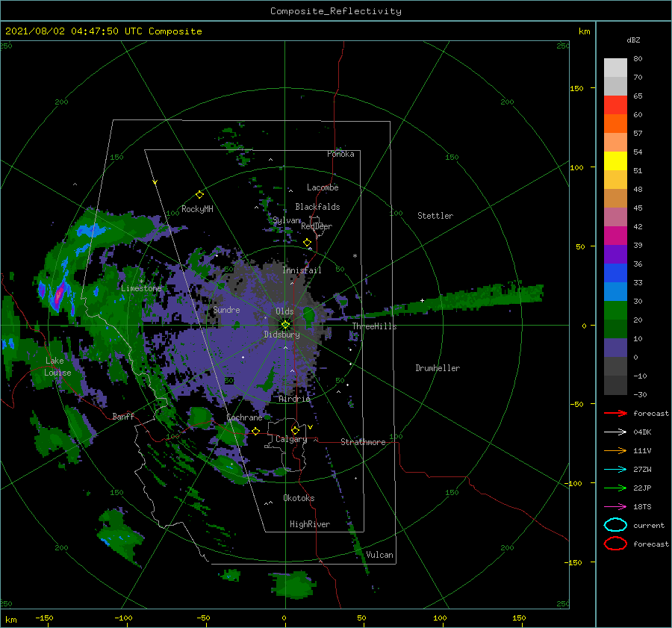
Task: Click the cyan 27ZW arrow in the legend
Action: [615, 470]
